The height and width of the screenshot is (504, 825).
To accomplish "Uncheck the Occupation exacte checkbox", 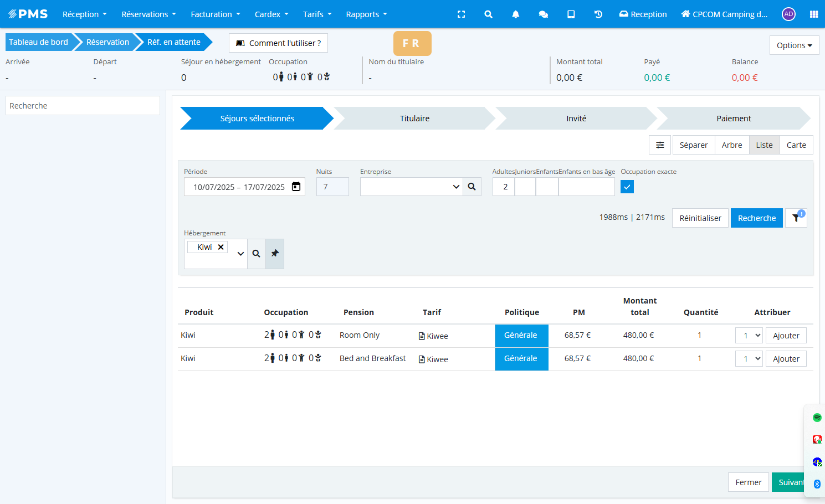I will (627, 187).
